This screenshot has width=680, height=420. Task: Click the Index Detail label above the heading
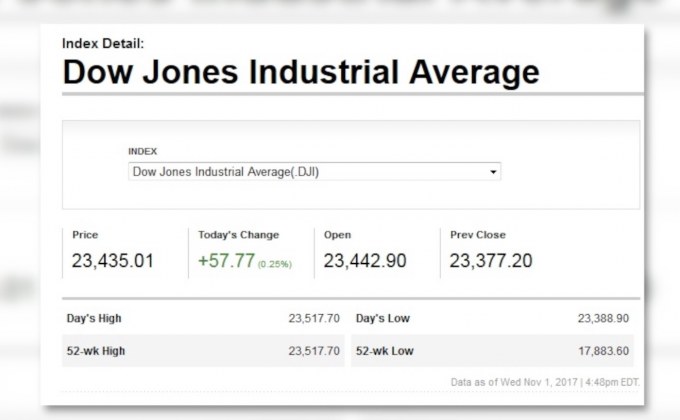103,43
